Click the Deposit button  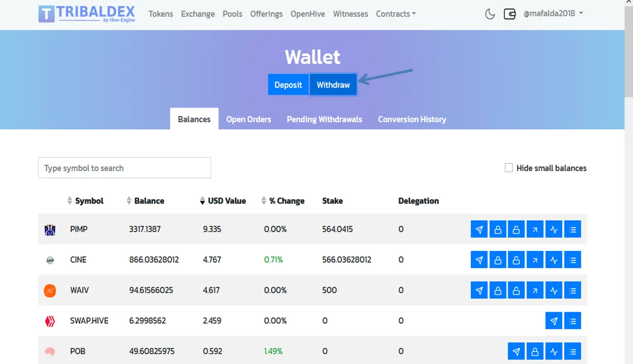(288, 85)
